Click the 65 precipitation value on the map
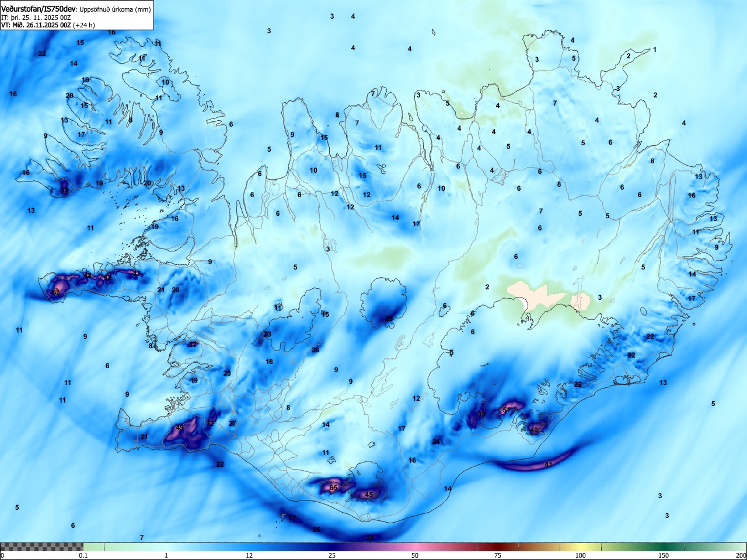This screenshot has width=747, height=560. coord(333,488)
